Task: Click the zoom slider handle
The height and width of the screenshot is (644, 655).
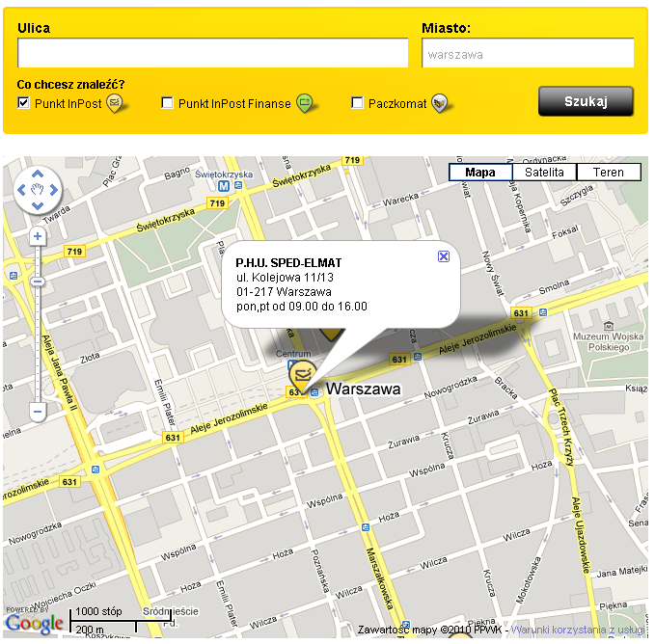Action: tap(38, 282)
